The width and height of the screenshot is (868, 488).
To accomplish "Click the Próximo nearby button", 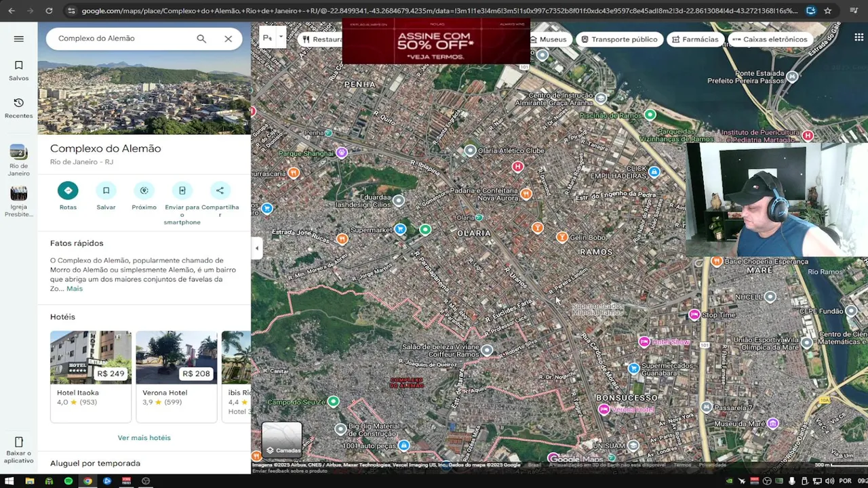I will pos(144,190).
